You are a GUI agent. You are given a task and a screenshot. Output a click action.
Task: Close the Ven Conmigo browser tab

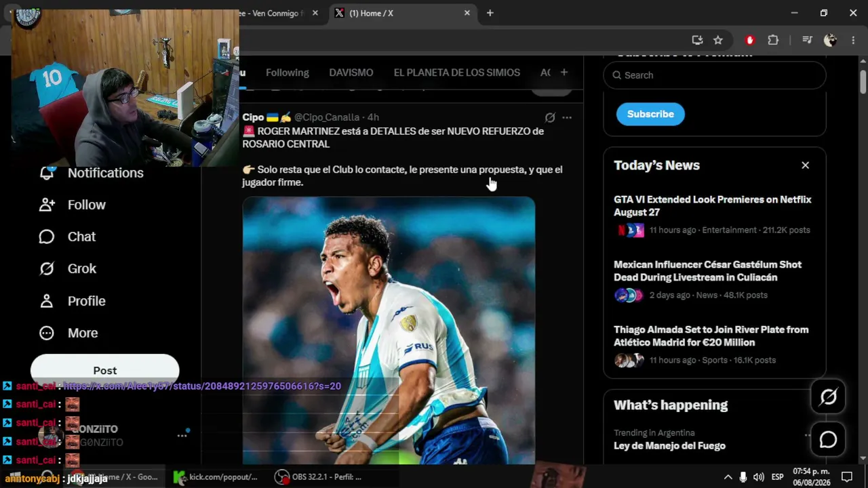tap(315, 13)
